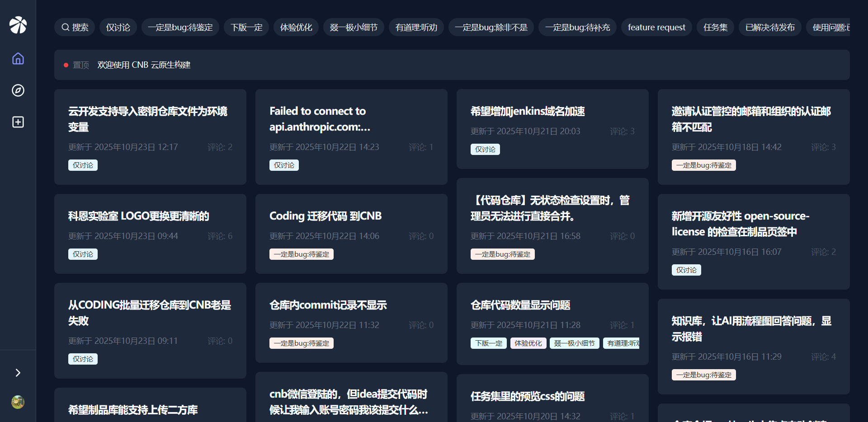
Task: Open issue 希望增加jenkins域名加速
Action: coord(527,111)
